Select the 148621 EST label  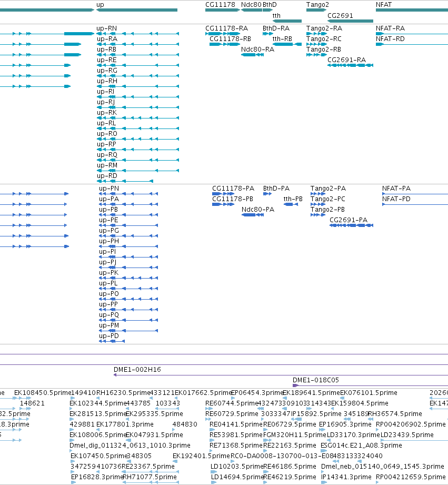pyautogui.click(x=32, y=403)
